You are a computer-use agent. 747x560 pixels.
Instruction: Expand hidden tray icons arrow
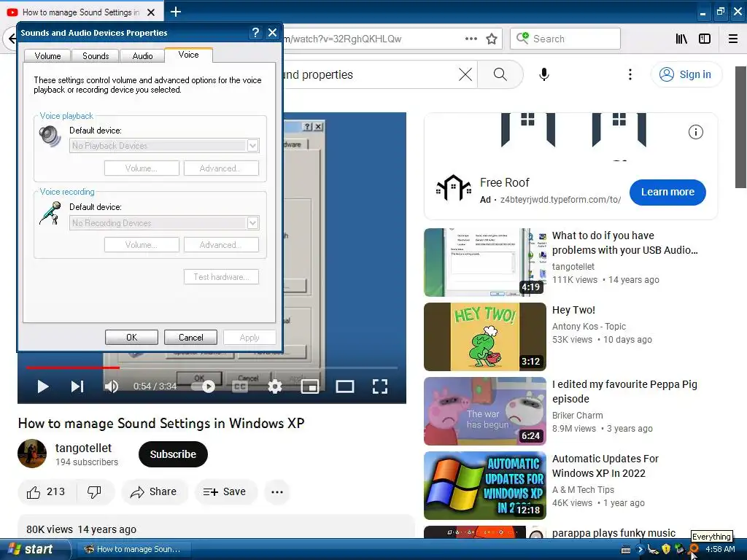[x=640, y=550]
